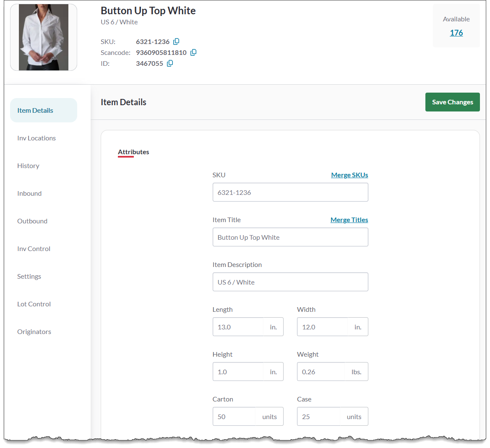
Task: Switch to the Inbound section
Action: 29,193
